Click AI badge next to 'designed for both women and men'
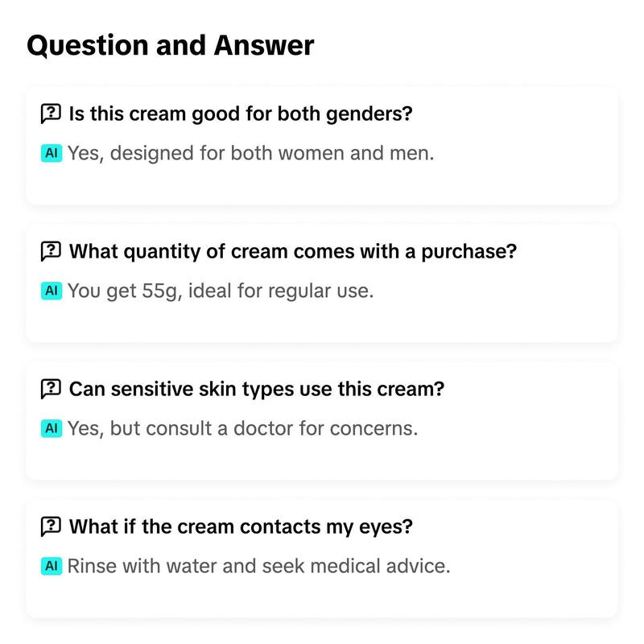Screen dimensions: 644x644 (52, 153)
